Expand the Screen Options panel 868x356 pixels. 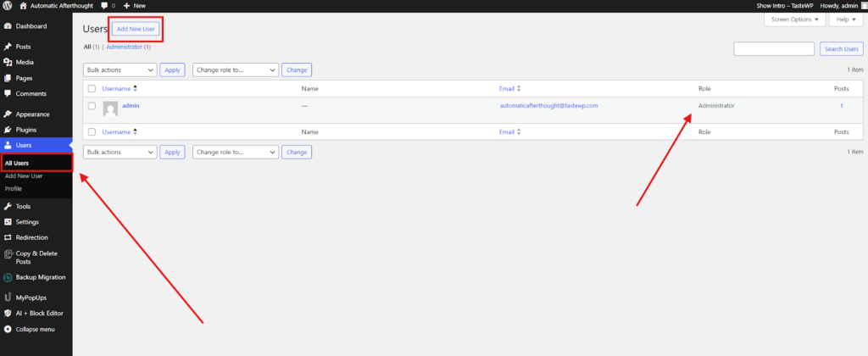point(793,19)
